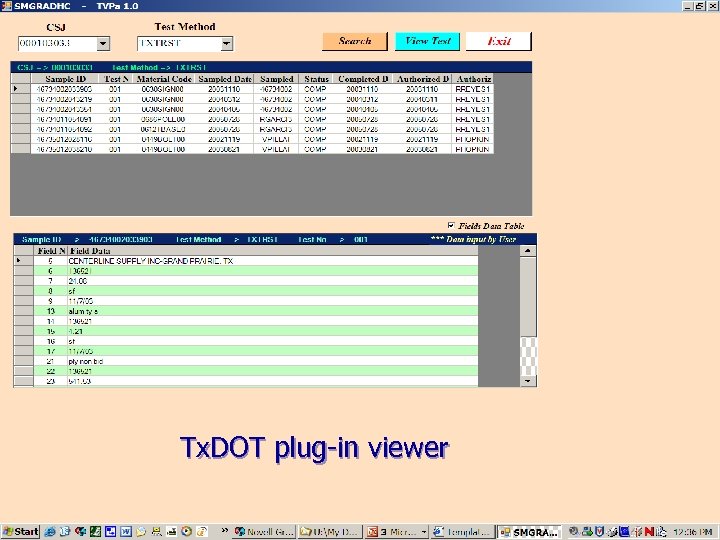Switch to Templat... taskbar window
Image resolution: width=720 pixels, height=540 pixels.
point(463,532)
